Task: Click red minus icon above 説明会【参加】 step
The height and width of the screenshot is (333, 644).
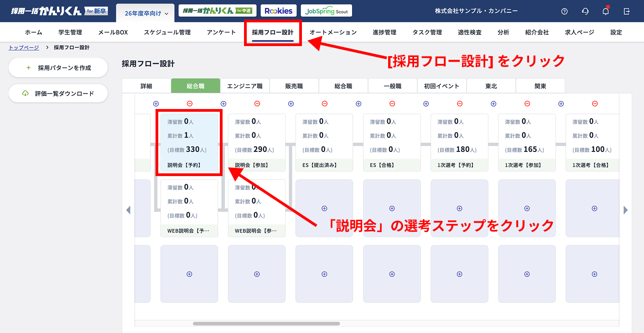Action: (x=257, y=104)
